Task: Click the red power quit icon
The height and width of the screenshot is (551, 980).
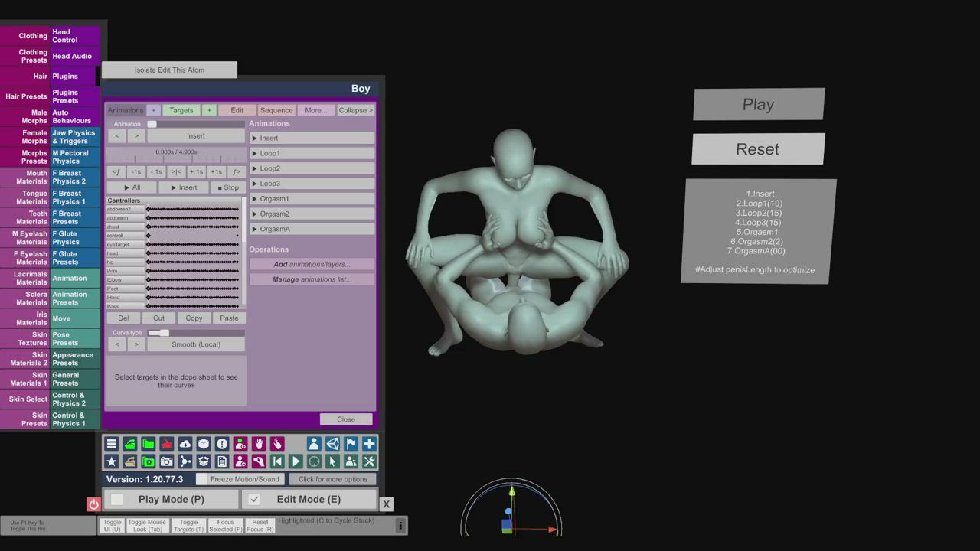Action: point(93,504)
